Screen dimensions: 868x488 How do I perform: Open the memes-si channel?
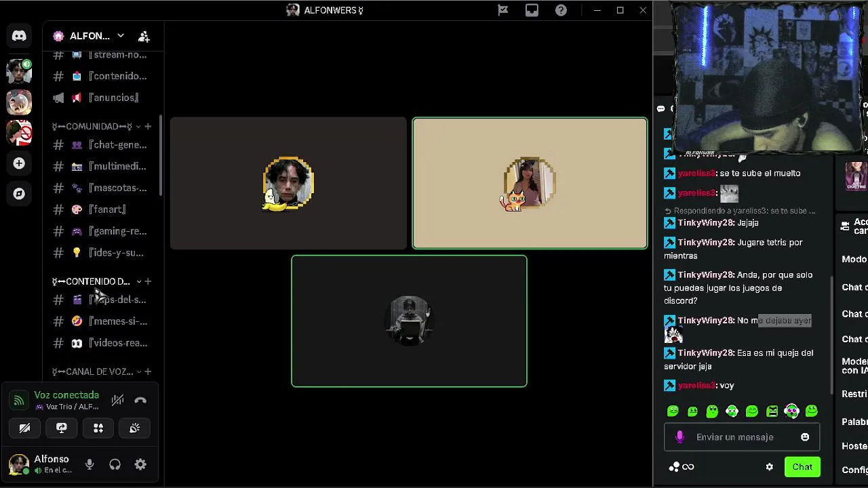102,321
